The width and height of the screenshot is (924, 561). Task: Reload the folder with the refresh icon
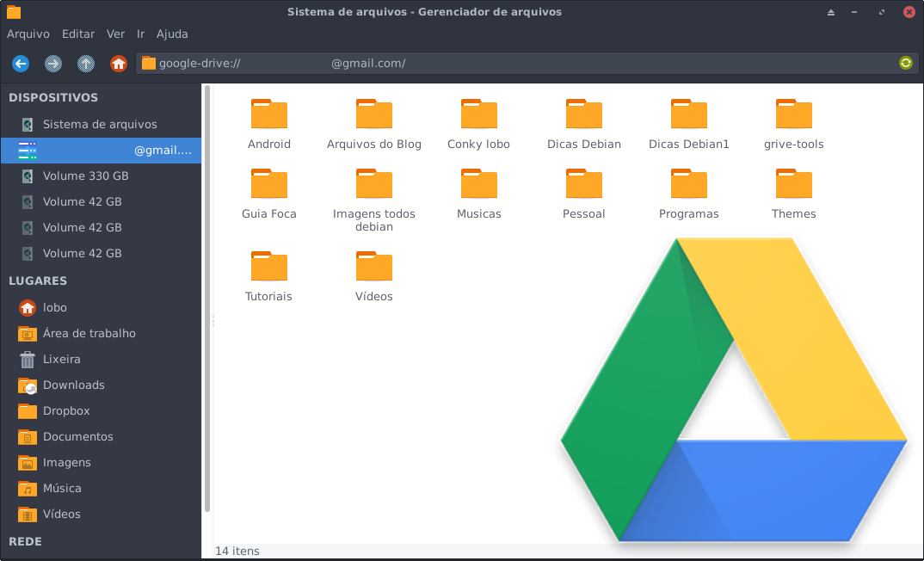click(x=905, y=63)
